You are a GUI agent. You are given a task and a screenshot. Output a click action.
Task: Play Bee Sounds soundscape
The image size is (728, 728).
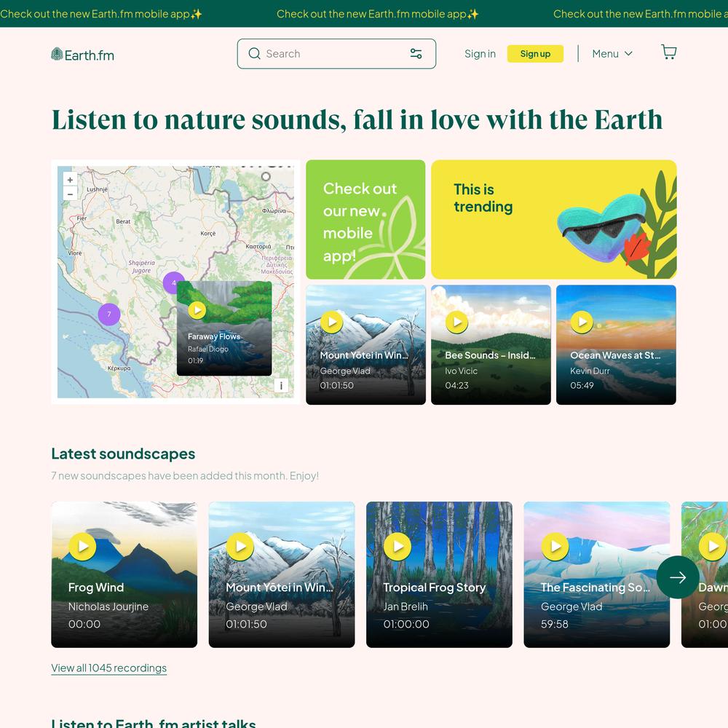[457, 322]
